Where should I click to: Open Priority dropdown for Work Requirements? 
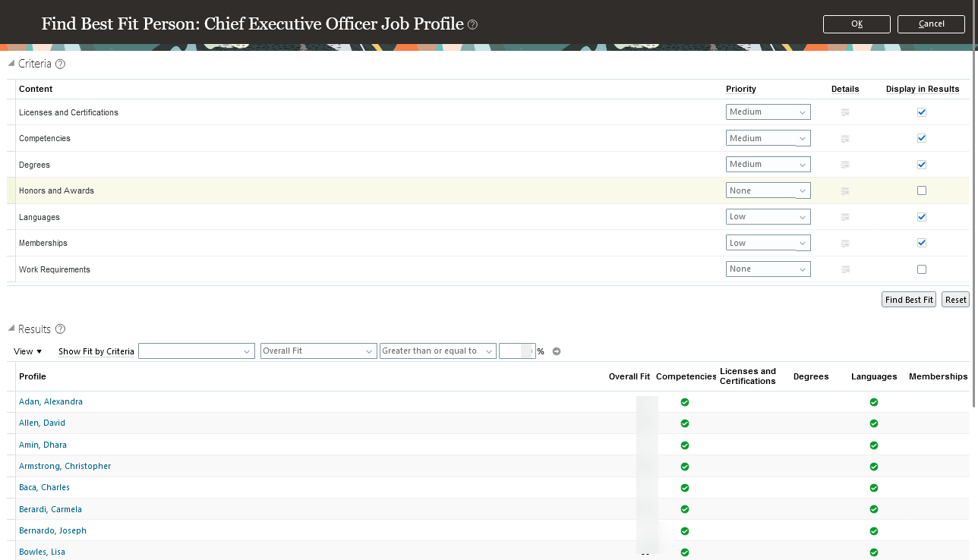pos(768,269)
